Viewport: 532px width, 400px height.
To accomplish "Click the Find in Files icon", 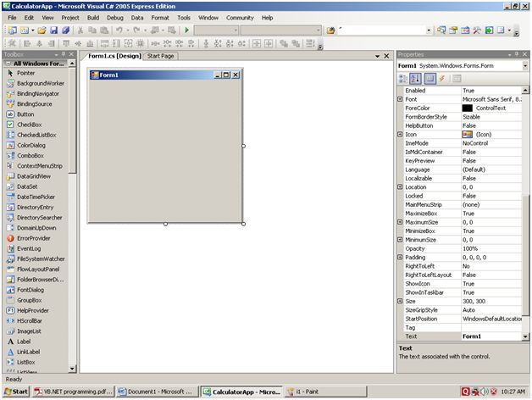I will click(x=330, y=31).
